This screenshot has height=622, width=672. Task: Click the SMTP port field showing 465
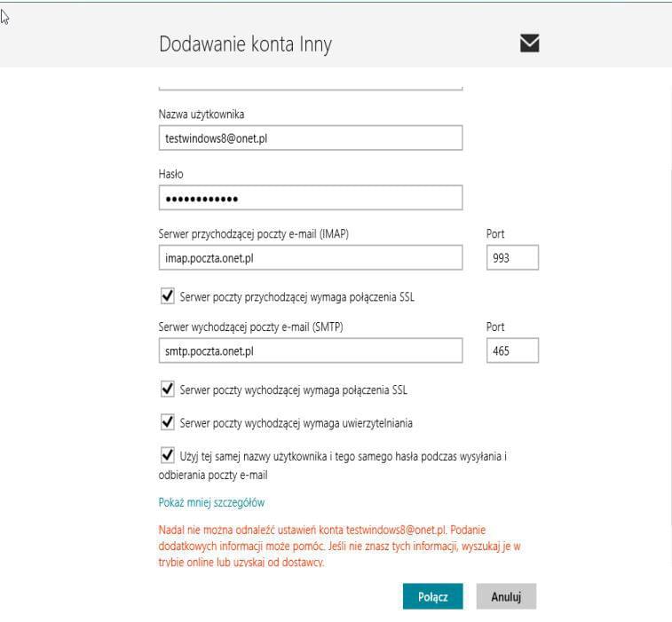[x=512, y=350]
